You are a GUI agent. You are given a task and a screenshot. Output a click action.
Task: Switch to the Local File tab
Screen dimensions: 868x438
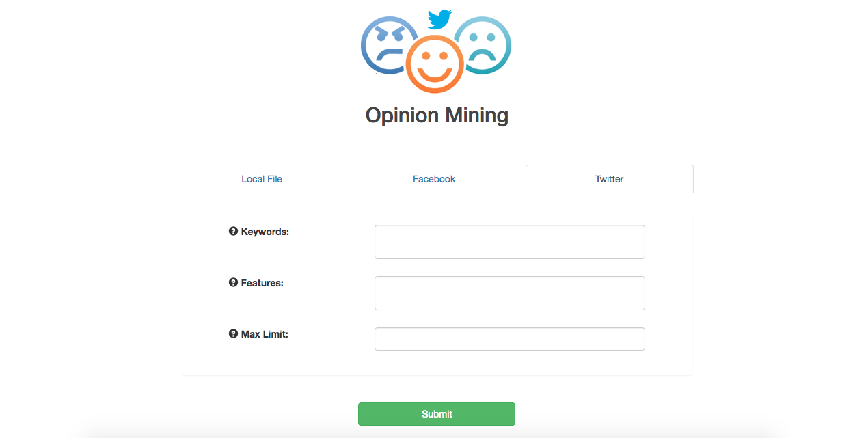tap(262, 179)
